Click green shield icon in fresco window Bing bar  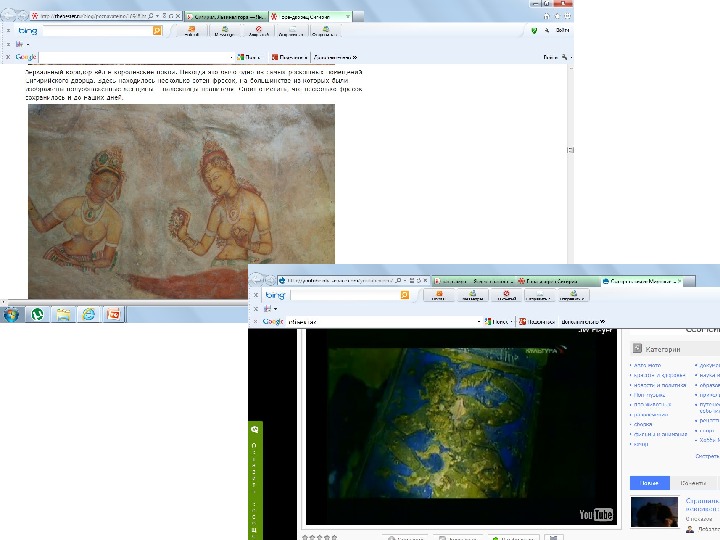pos(534,31)
